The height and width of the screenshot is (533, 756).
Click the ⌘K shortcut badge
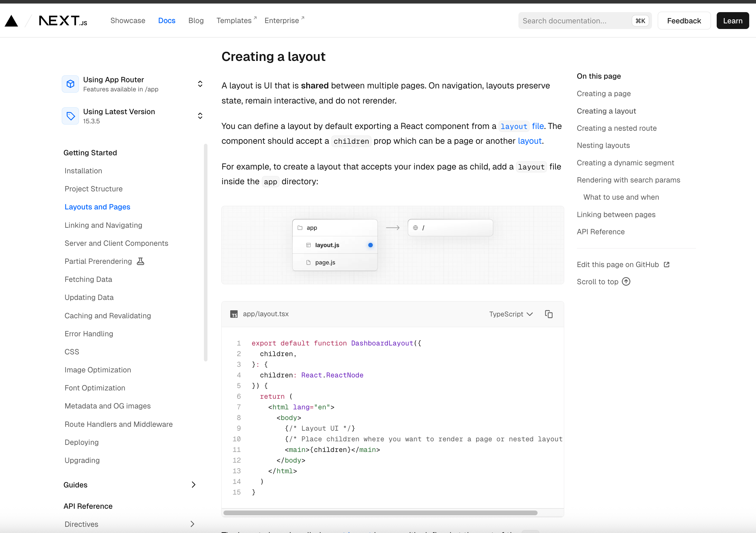click(x=640, y=21)
